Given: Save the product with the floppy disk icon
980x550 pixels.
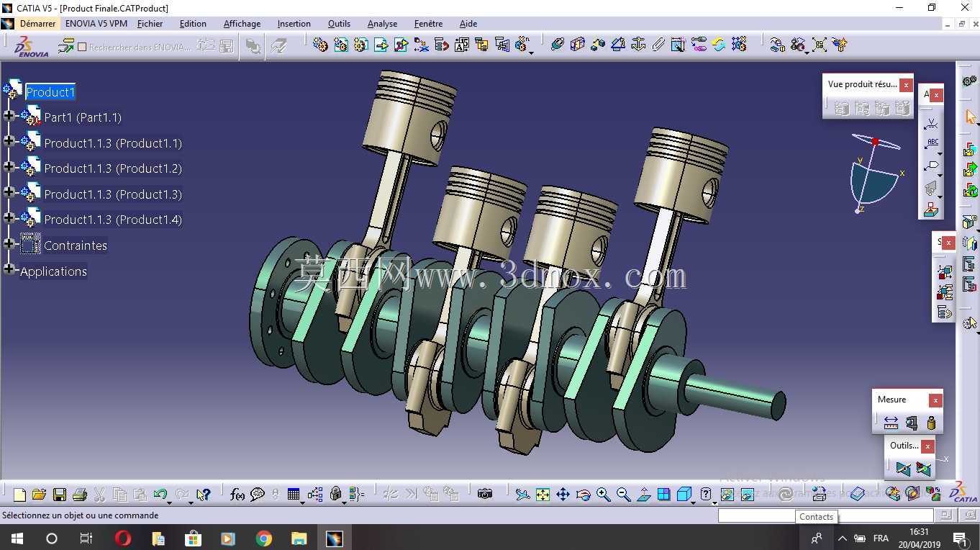Looking at the screenshot, I should coord(60,495).
